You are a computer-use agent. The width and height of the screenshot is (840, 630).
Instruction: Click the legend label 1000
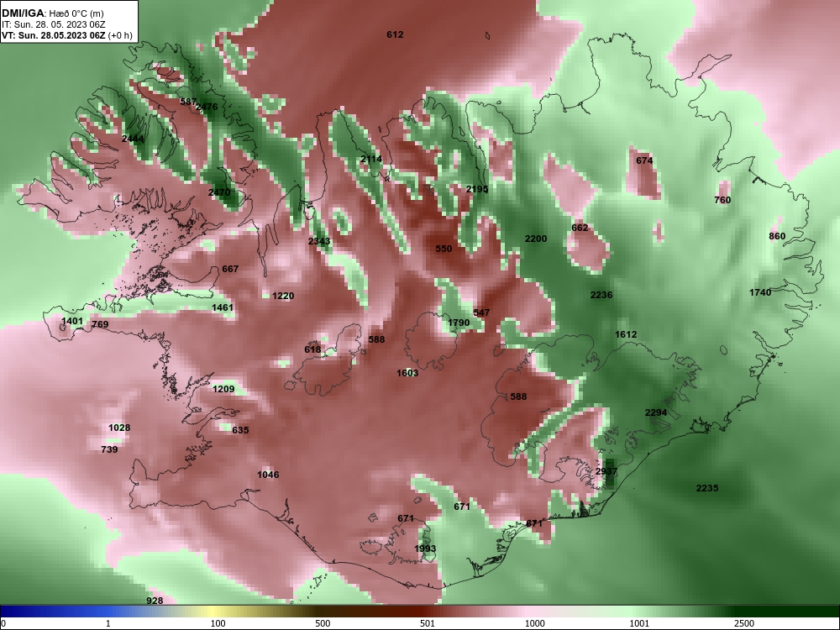535,624
